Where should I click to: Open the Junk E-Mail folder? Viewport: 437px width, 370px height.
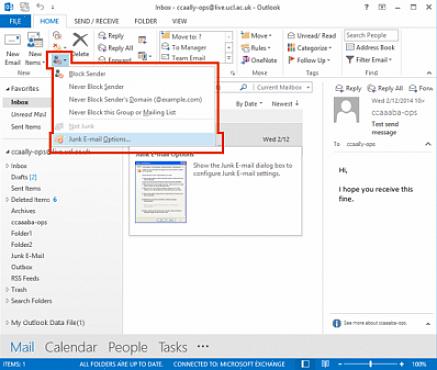click(28, 256)
